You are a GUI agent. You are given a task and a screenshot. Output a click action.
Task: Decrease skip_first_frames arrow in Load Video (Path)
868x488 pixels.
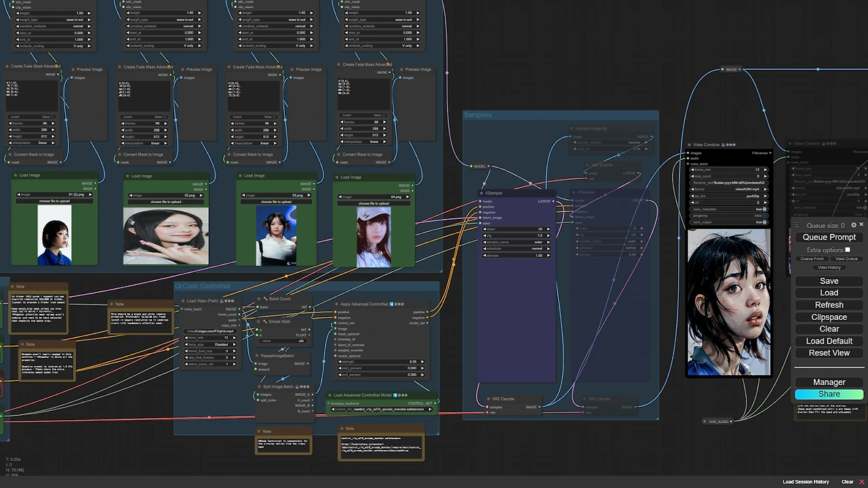pos(187,358)
